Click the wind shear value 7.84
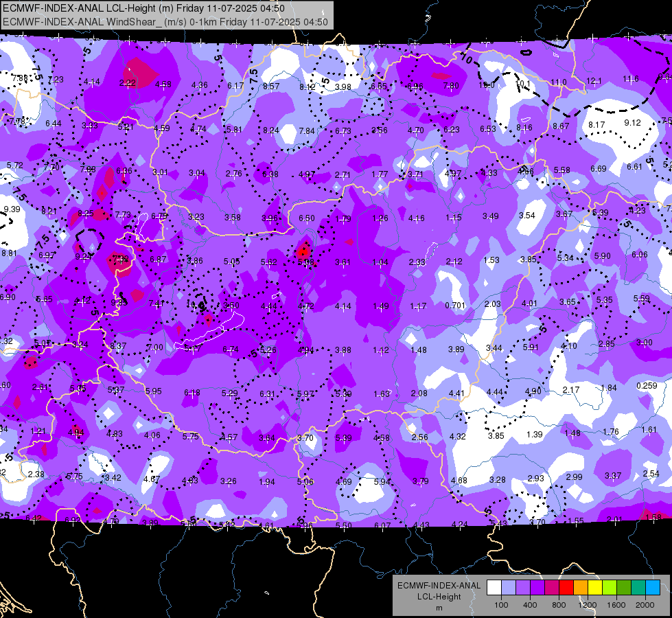Screen dimensions: 672x618 (x=307, y=130)
